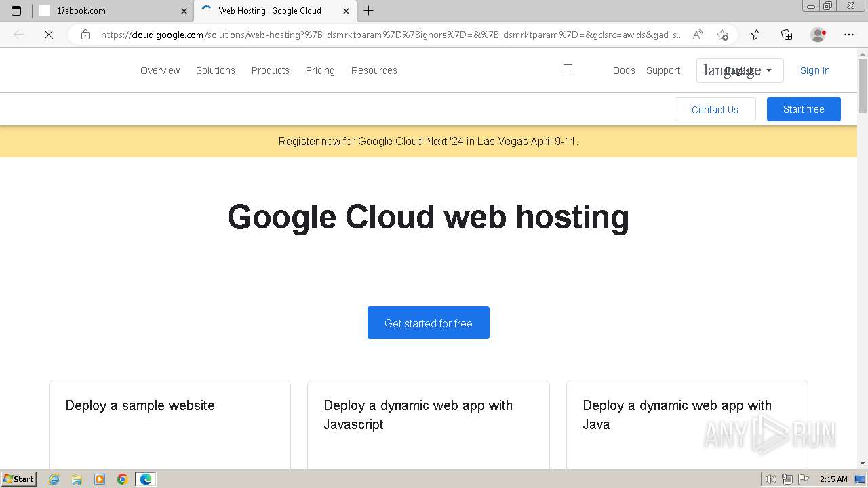Click the taskbar clock showing 2:15 AM
The width and height of the screenshot is (868, 488).
833,479
